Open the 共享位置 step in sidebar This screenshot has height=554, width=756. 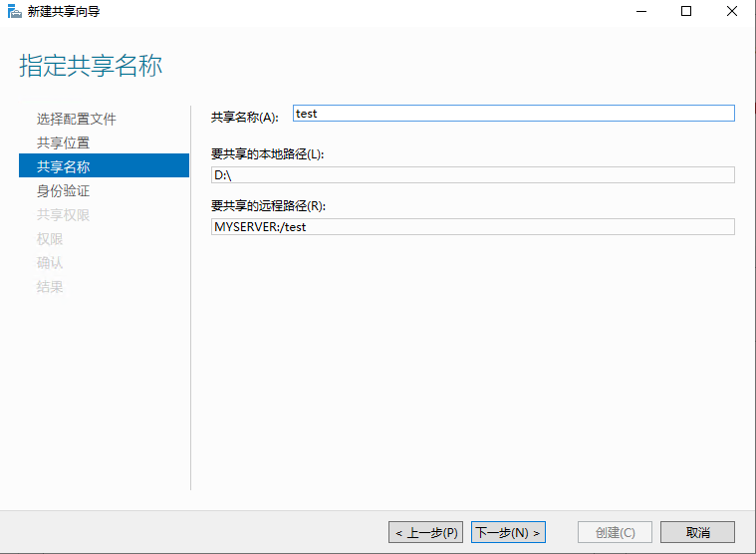tap(63, 142)
